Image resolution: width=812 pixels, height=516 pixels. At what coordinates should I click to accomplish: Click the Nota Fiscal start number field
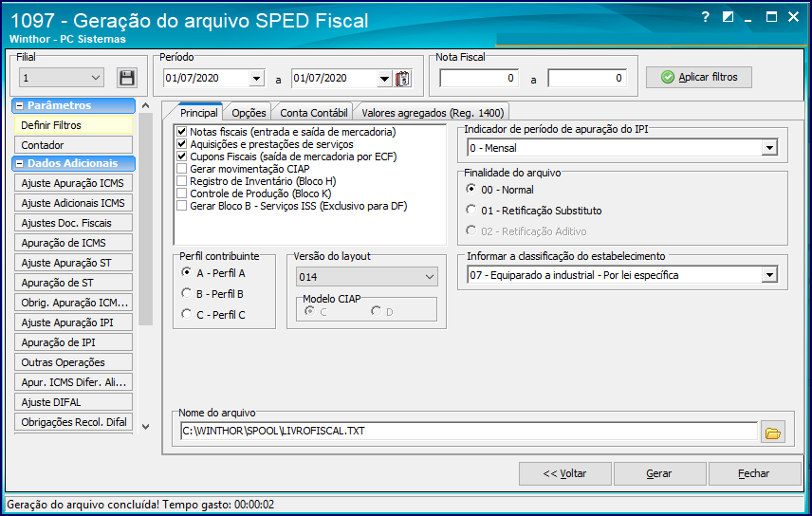479,78
